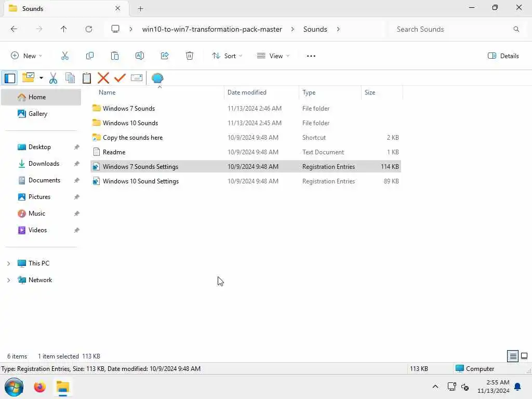Click the blue globe icon in classic toolbar

pyautogui.click(x=157, y=78)
